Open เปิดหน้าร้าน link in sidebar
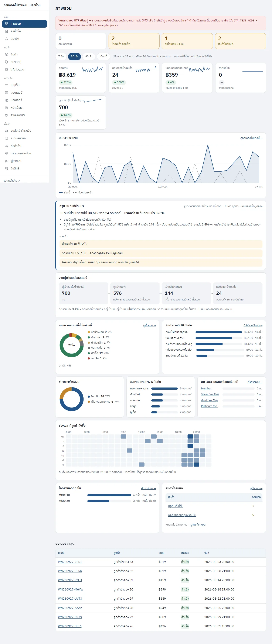The image size is (272, 644). (x=12, y=180)
